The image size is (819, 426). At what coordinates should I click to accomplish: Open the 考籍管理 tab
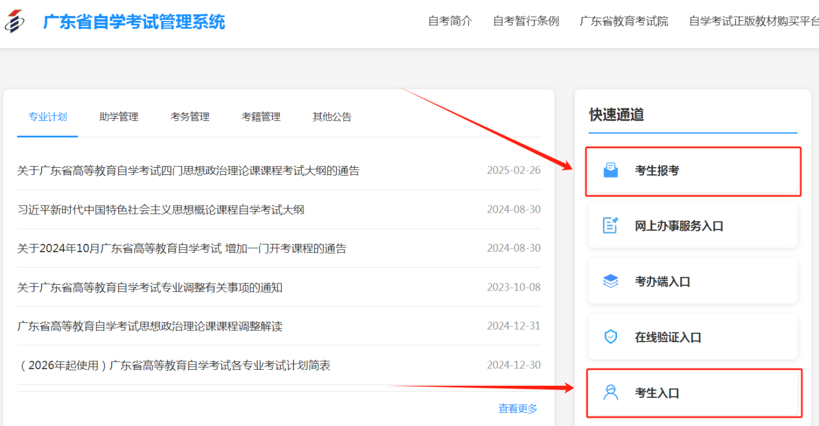pos(261,117)
